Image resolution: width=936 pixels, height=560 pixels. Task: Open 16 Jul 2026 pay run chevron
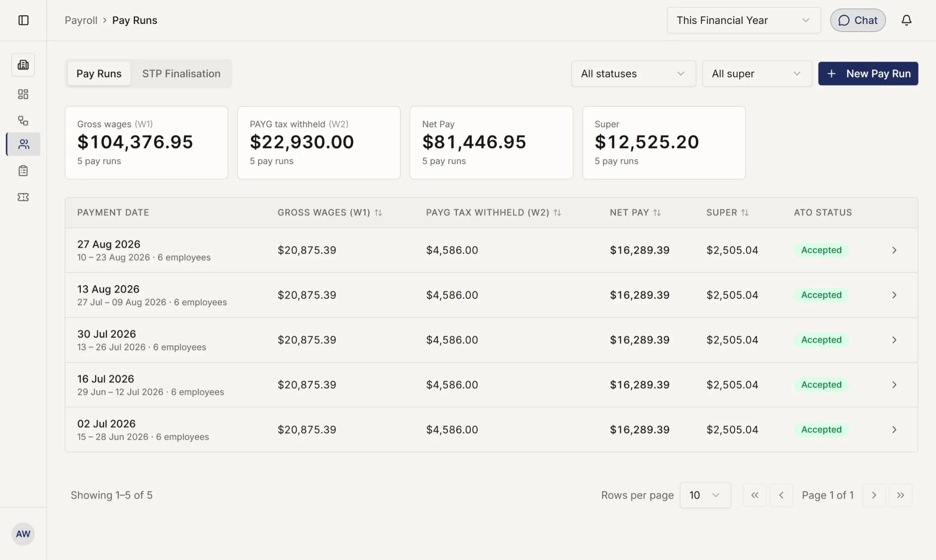[894, 385]
